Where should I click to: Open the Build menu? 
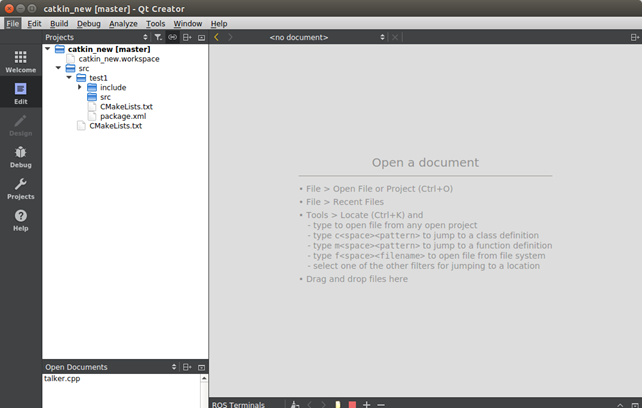pos(59,23)
